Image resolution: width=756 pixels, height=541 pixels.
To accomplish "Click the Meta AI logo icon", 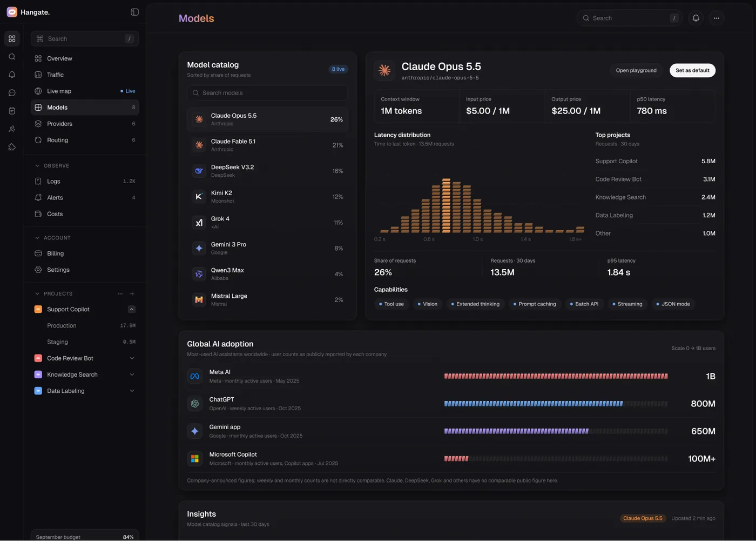I will [195, 376].
